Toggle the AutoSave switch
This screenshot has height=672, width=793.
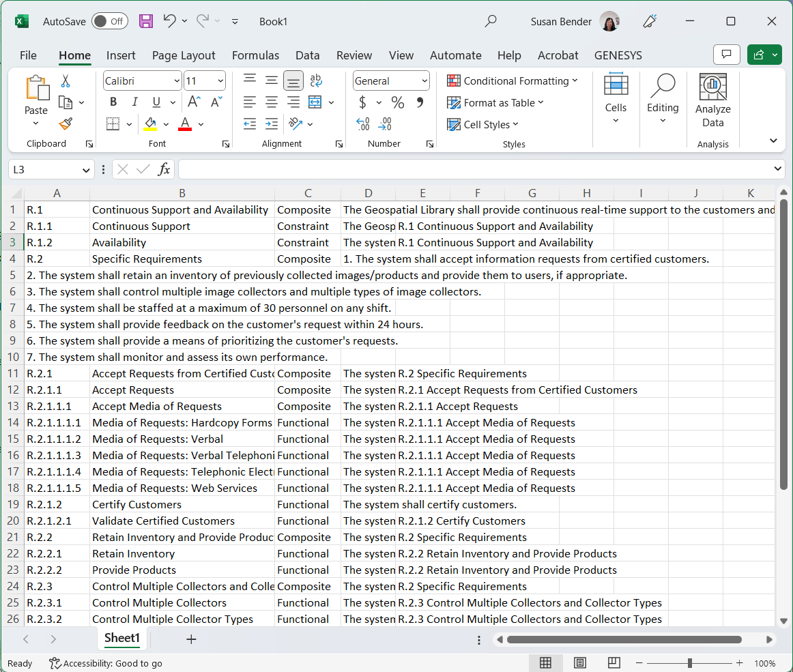[x=109, y=21]
